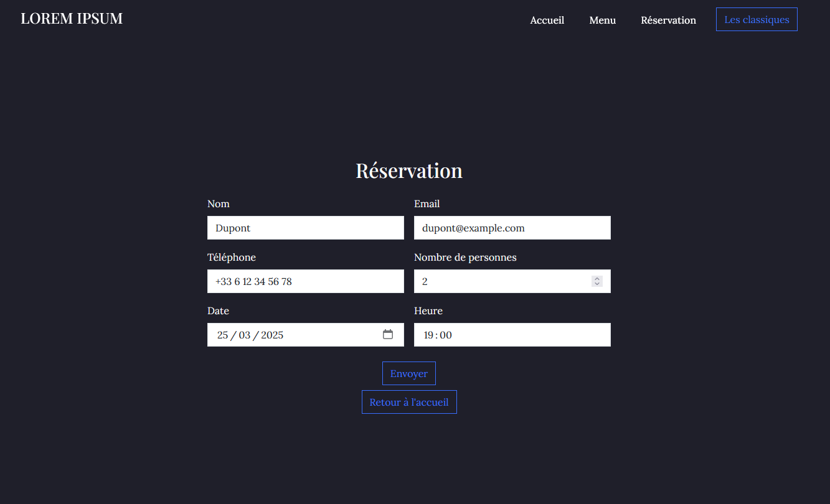830x504 pixels.
Task: Select the hour segment 19 in Heure
Action: point(429,335)
